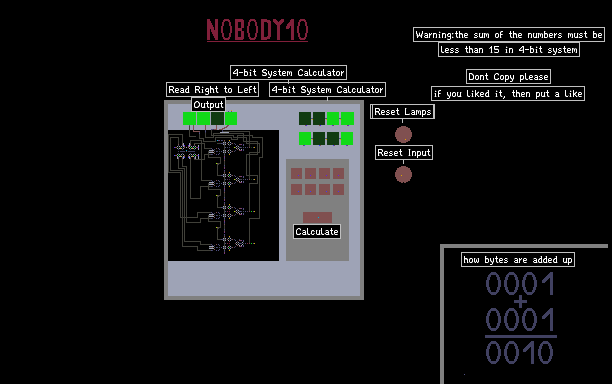This screenshot has height=384, width=612.
Task: Click the leftmost green Output lamp
Action: tap(189, 119)
